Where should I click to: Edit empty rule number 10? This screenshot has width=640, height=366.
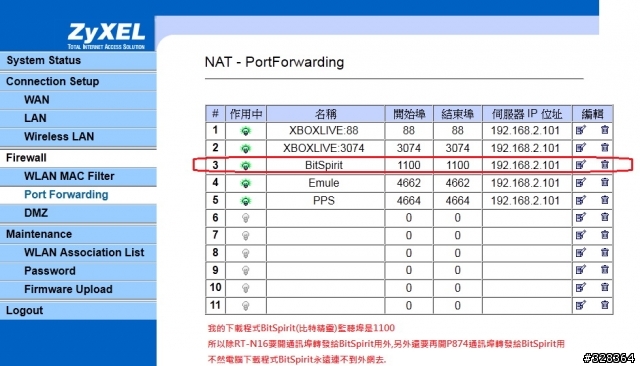pyautogui.click(x=580, y=287)
